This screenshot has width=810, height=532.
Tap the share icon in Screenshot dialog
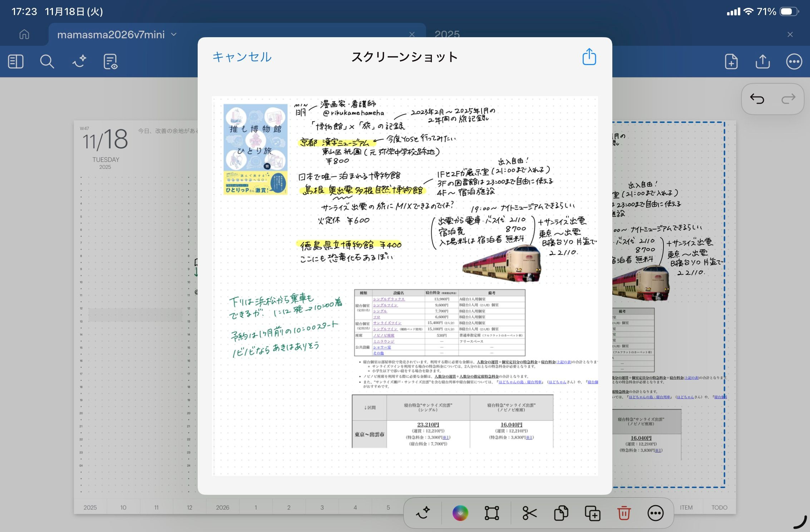589,57
